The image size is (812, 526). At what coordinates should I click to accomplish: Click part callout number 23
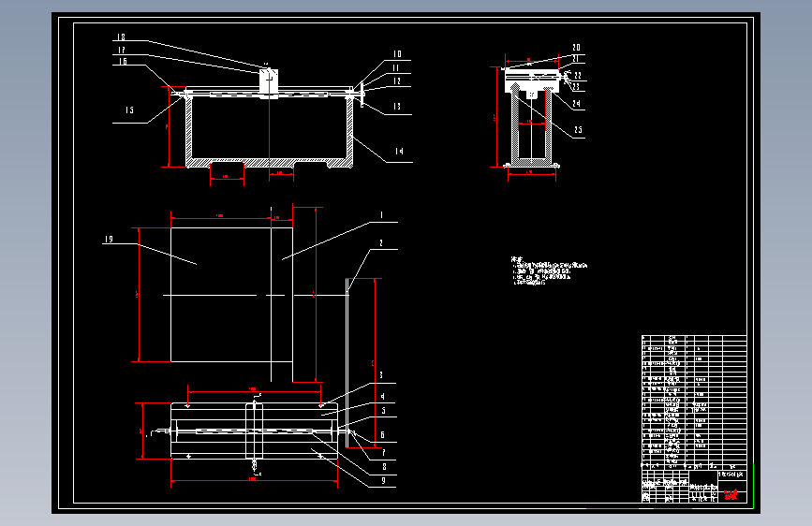575,87
